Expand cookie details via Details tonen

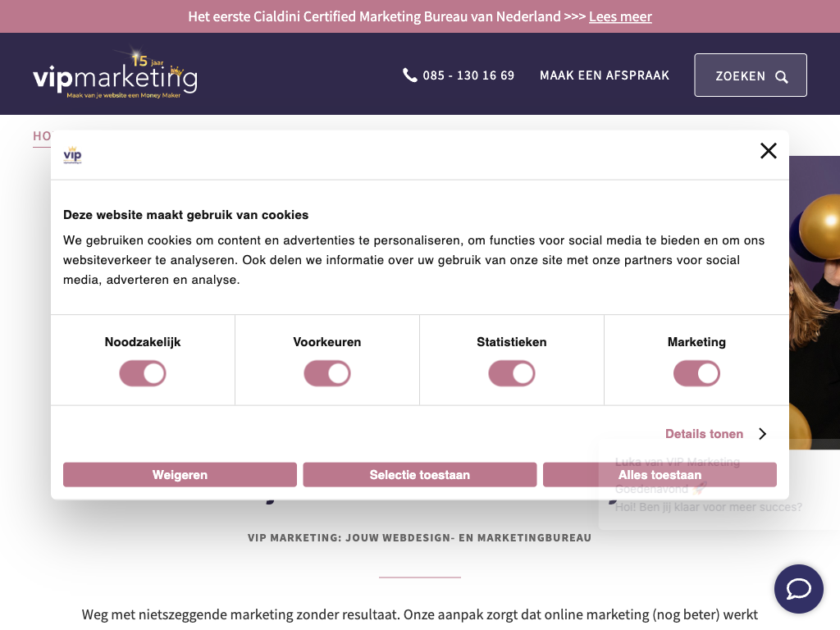pyautogui.click(x=704, y=434)
